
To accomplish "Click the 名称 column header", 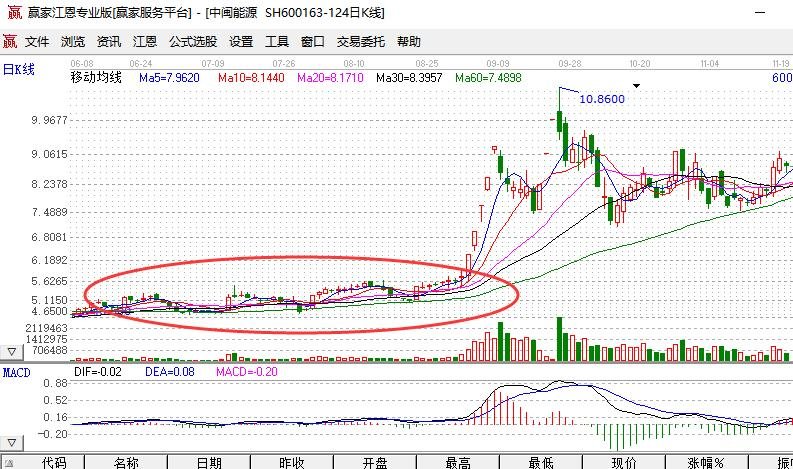I will click(x=126, y=463).
